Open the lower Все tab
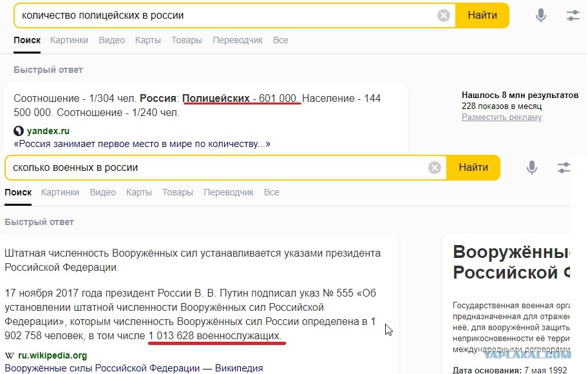 [x=272, y=192]
